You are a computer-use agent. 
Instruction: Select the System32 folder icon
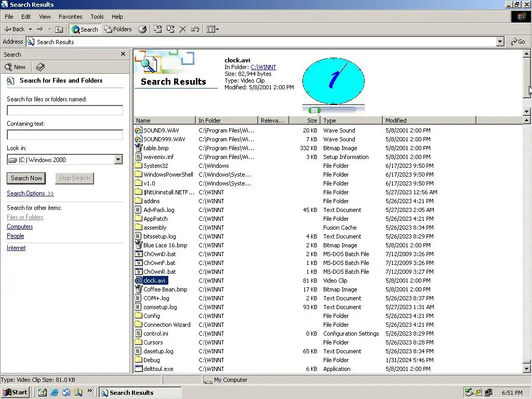click(x=138, y=166)
